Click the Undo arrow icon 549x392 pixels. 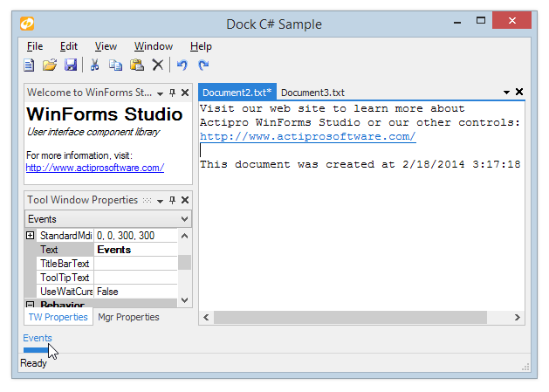coord(182,65)
